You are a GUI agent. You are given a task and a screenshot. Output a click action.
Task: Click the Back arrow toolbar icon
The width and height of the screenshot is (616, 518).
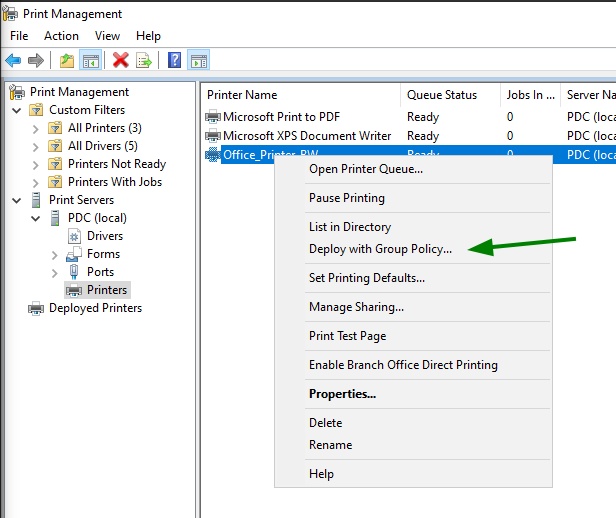[x=13, y=60]
